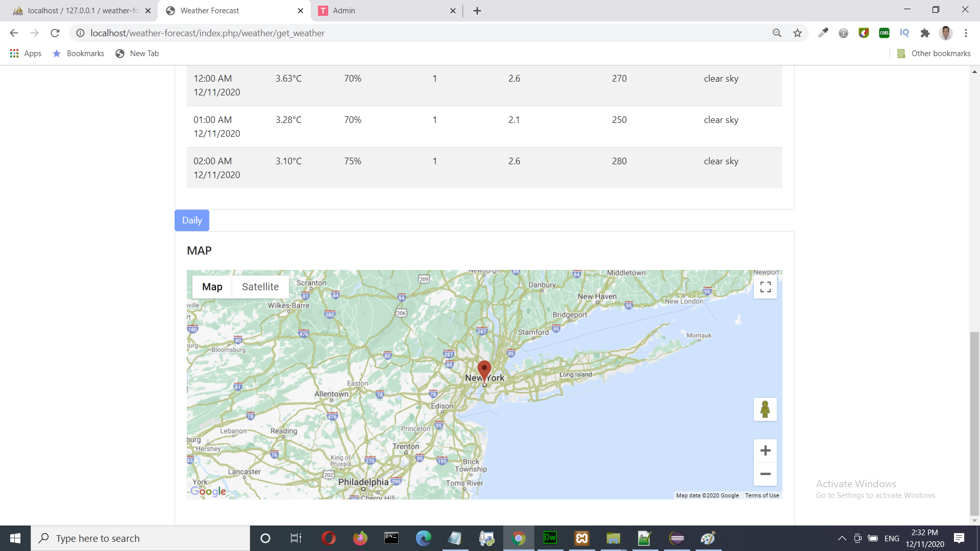Zoom in using the map plus control
This screenshot has width=980, height=551.
[x=765, y=450]
